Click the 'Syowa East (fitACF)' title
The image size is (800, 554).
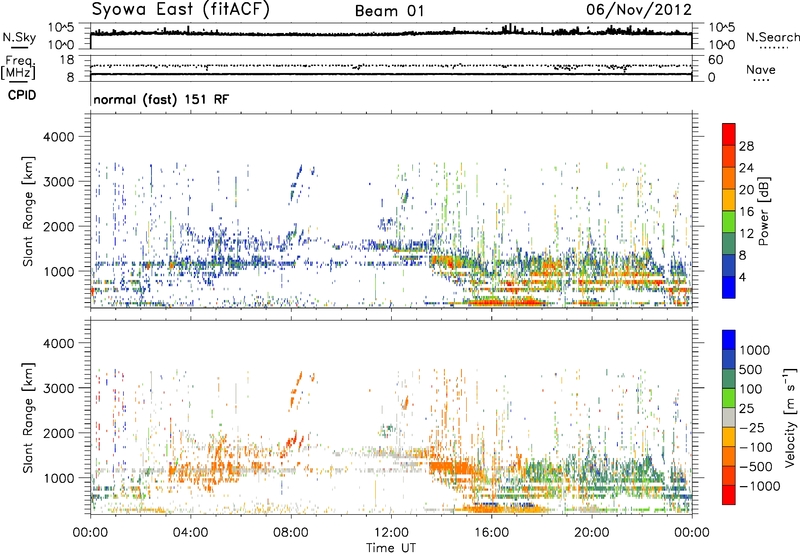coord(181,9)
